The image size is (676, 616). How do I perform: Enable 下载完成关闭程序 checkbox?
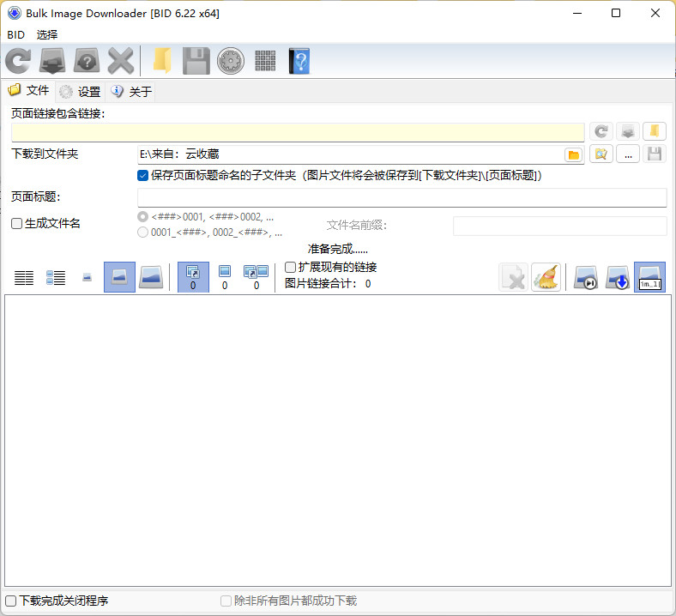tap(11, 601)
